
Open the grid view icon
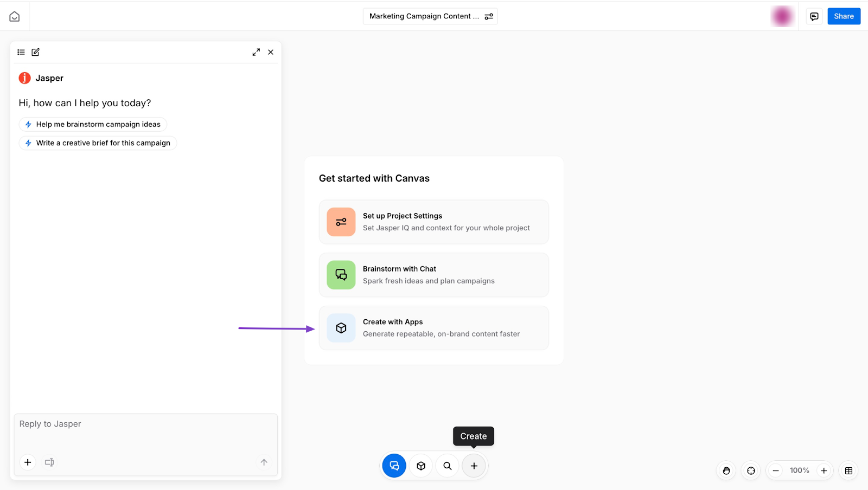(x=849, y=470)
